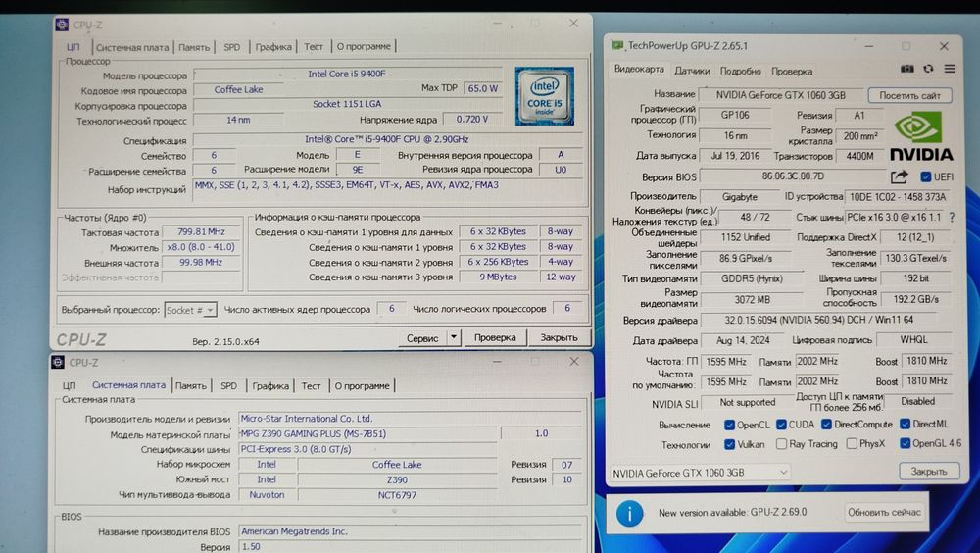Click the GPU-Z refresh icon
The image size is (980, 553).
pos(929,69)
